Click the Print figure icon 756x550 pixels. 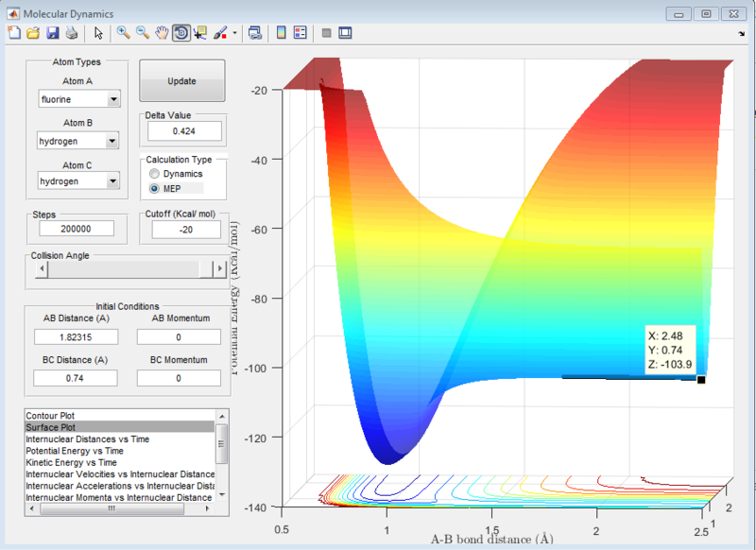pyautogui.click(x=72, y=33)
